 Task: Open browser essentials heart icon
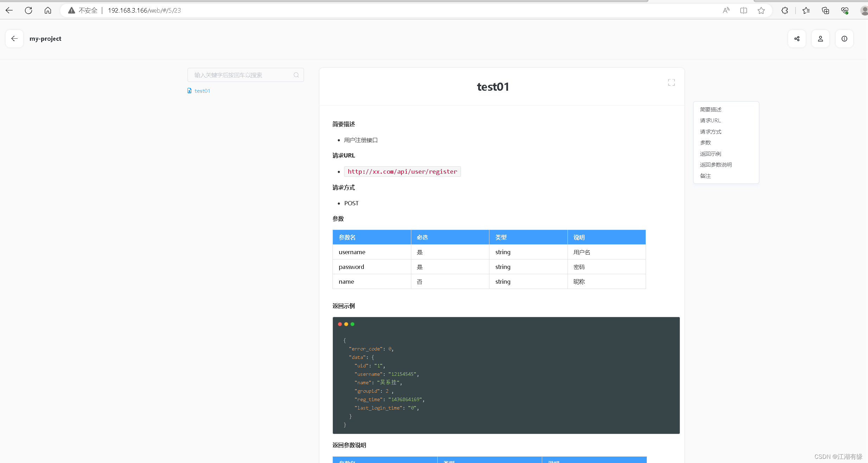(x=845, y=11)
